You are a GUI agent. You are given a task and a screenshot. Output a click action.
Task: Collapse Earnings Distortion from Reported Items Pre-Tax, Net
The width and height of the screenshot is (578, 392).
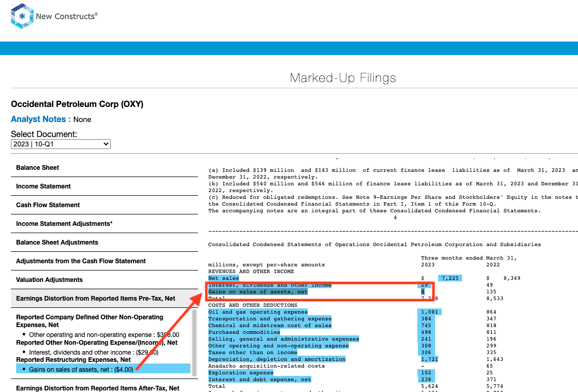click(104, 299)
